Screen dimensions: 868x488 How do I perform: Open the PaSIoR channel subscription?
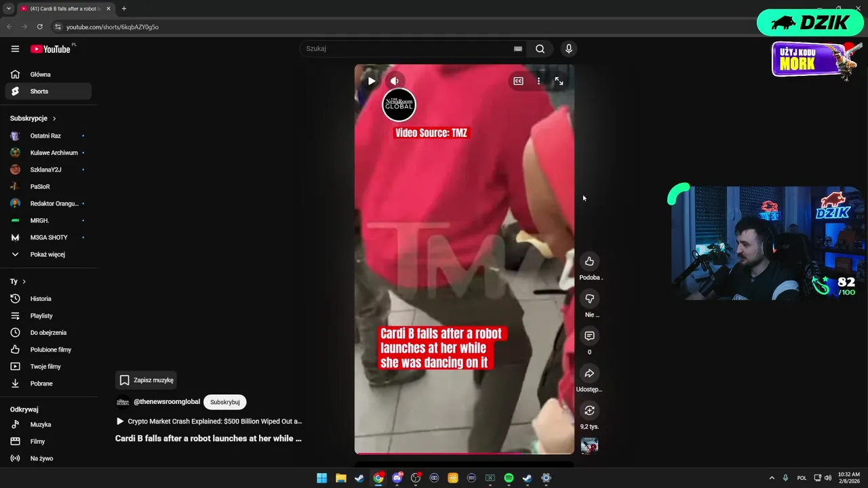pos(48,186)
